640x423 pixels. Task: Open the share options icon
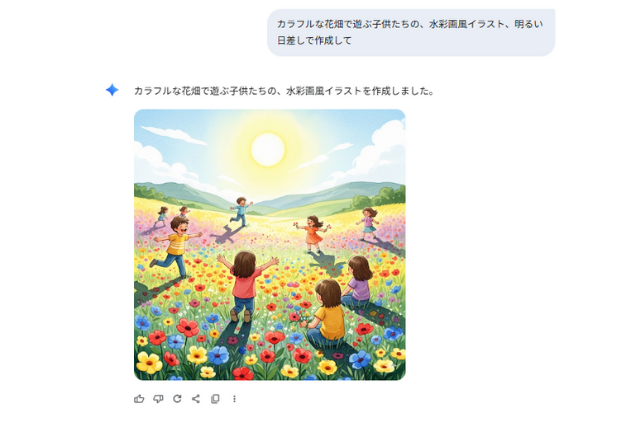pos(196,399)
